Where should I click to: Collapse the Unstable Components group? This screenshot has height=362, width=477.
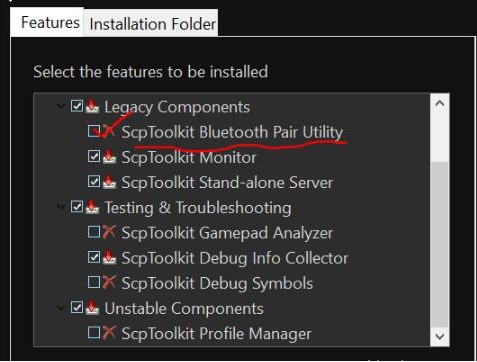coord(60,308)
